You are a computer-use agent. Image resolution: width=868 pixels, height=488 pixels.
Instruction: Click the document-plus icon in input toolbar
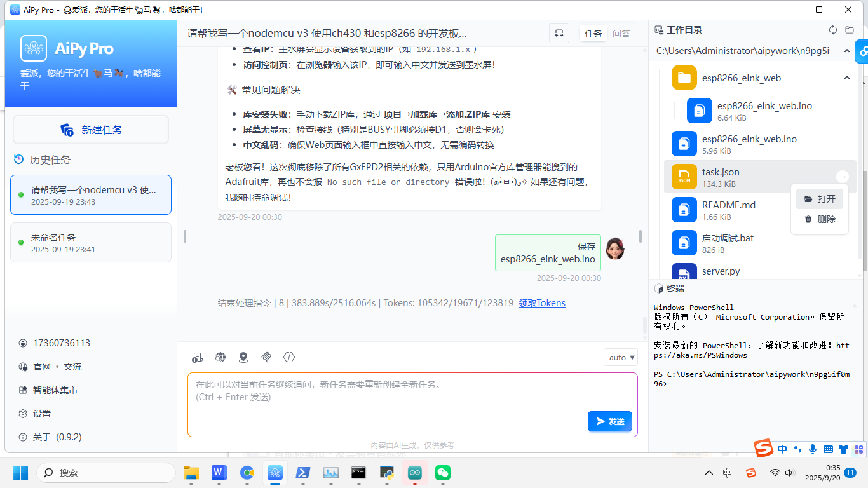coord(198,357)
